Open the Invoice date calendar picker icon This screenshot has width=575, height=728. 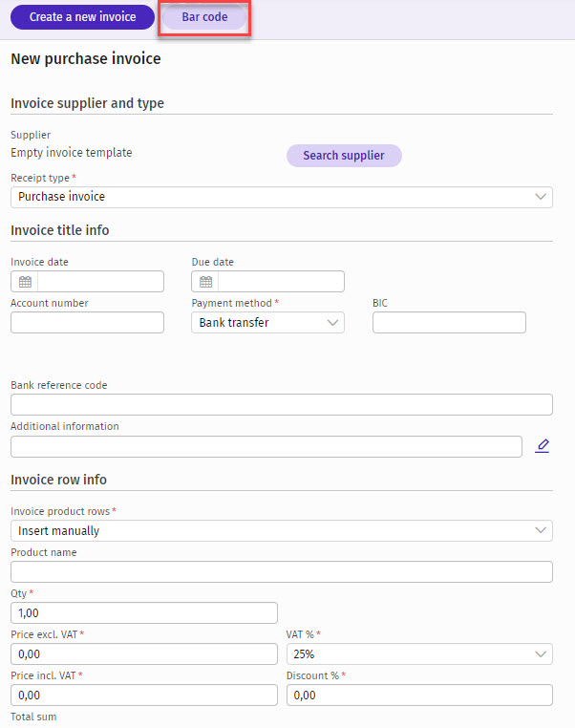tap(25, 282)
